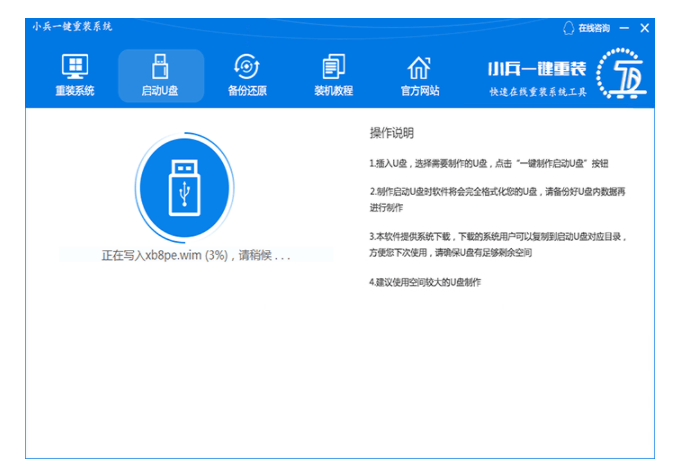Open the 在线咨询 text link
The image size is (677, 470).
coord(593,28)
